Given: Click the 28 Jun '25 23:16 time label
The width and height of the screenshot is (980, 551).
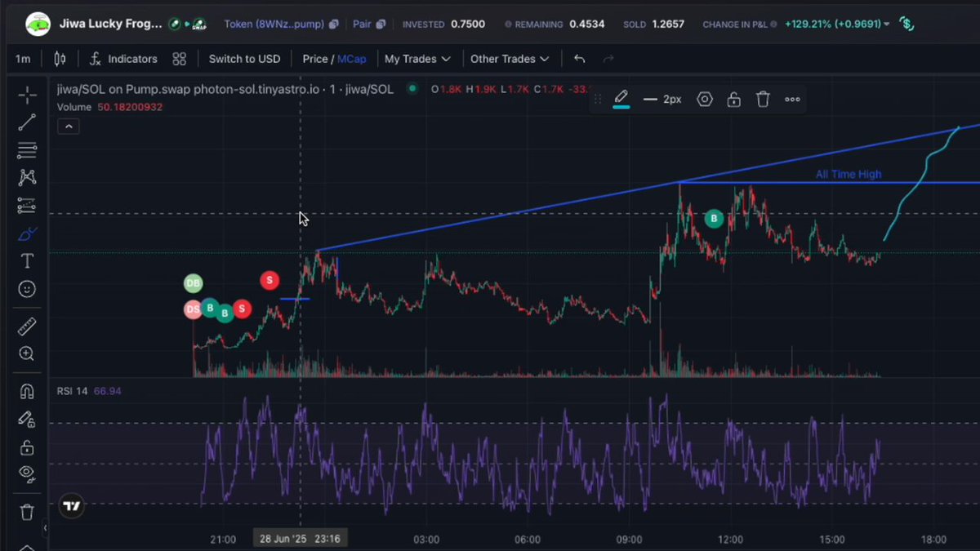Looking at the screenshot, I should (301, 540).
